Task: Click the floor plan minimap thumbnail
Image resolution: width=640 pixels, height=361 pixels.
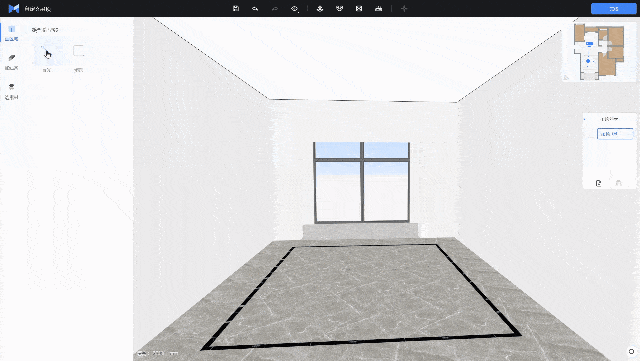Action: 599,51
